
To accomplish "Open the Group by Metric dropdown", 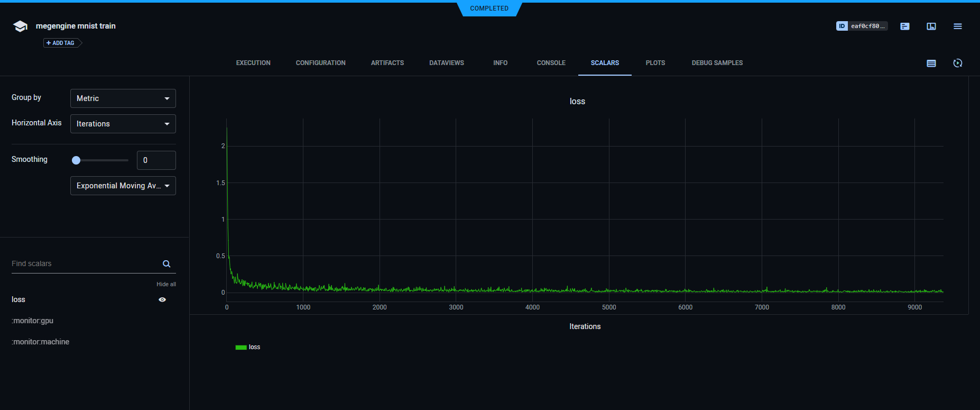I will point(123,98).
